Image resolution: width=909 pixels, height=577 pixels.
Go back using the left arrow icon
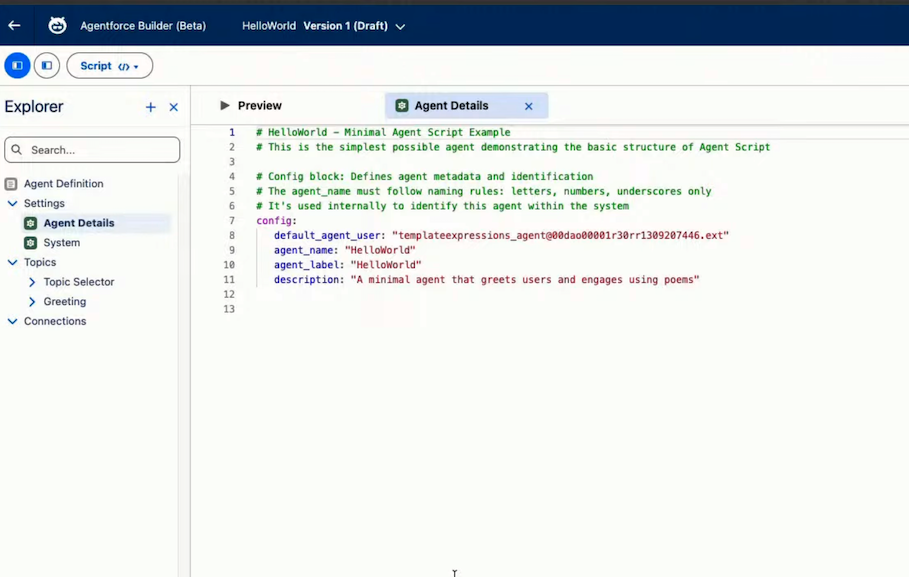point(14,26)
